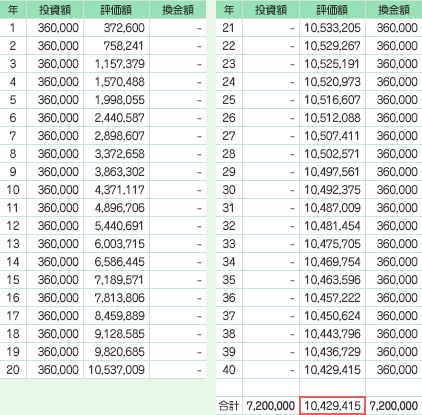This screenshot has height=415, width=422.
Task: Click year number 30 in right table
Action: (229, 190)
